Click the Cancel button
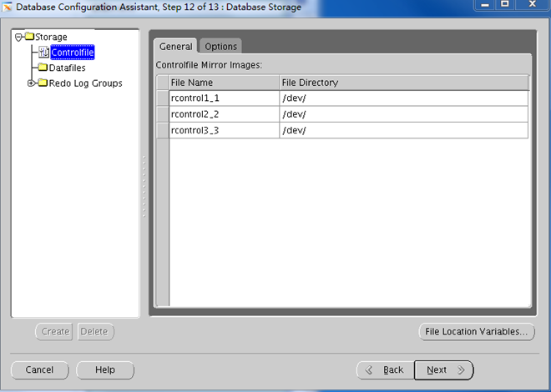Image resolution: width=551 pixels, height=392 pixels. 40,369
